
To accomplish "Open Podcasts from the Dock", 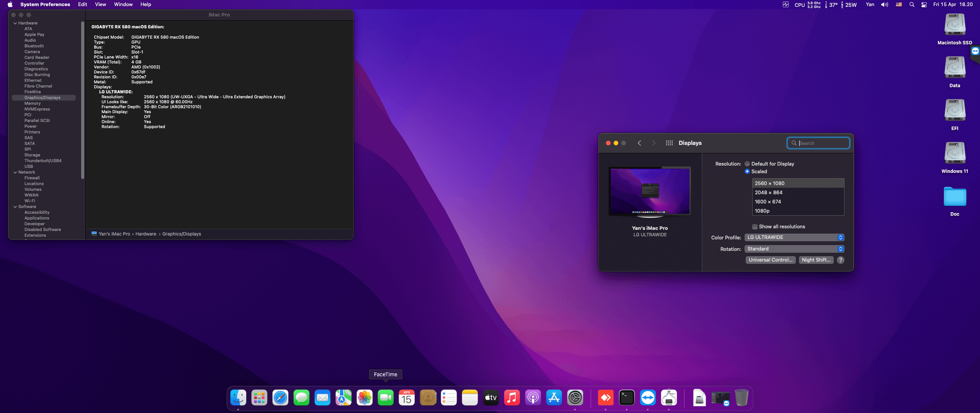I will (x=533, y=398).
